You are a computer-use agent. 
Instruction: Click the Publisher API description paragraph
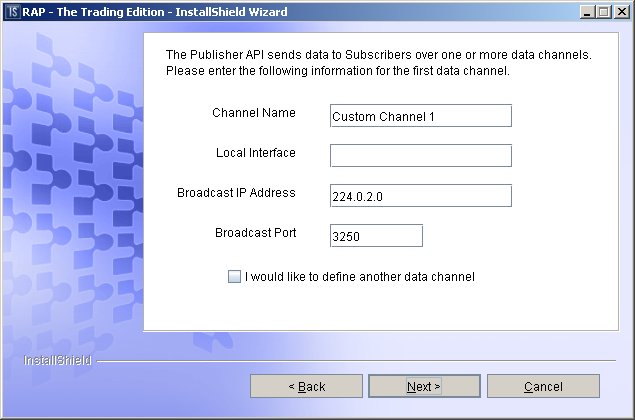click(x=379, y=63)
